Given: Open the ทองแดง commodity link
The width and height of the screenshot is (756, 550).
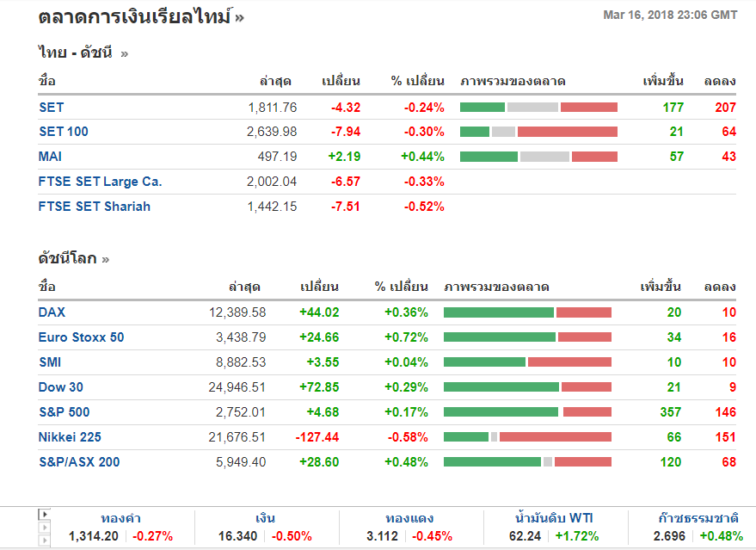Looking at the screenshot, I should click(409, 519).
